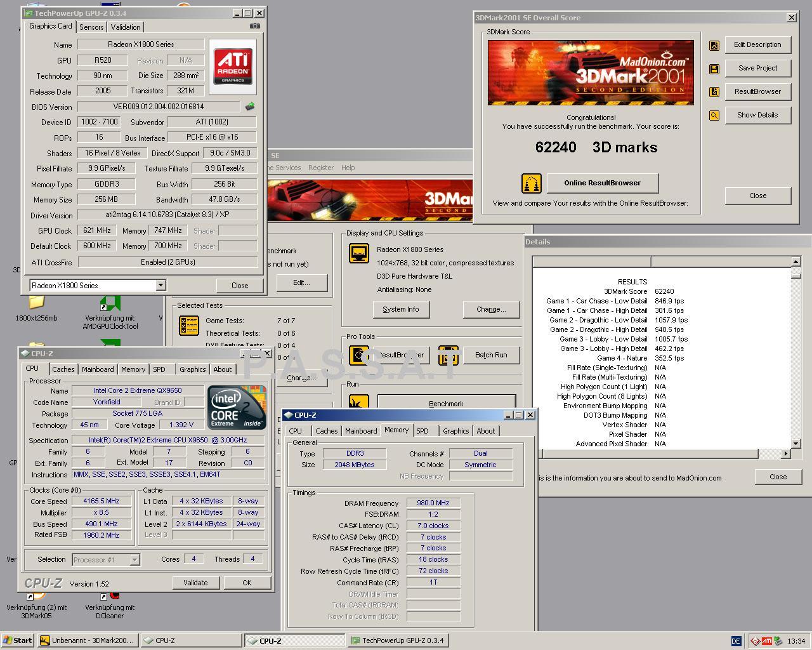
Task: Click the GPU Clock 621 MHz field
Action: pyautogui.click(x=96, y=231)
